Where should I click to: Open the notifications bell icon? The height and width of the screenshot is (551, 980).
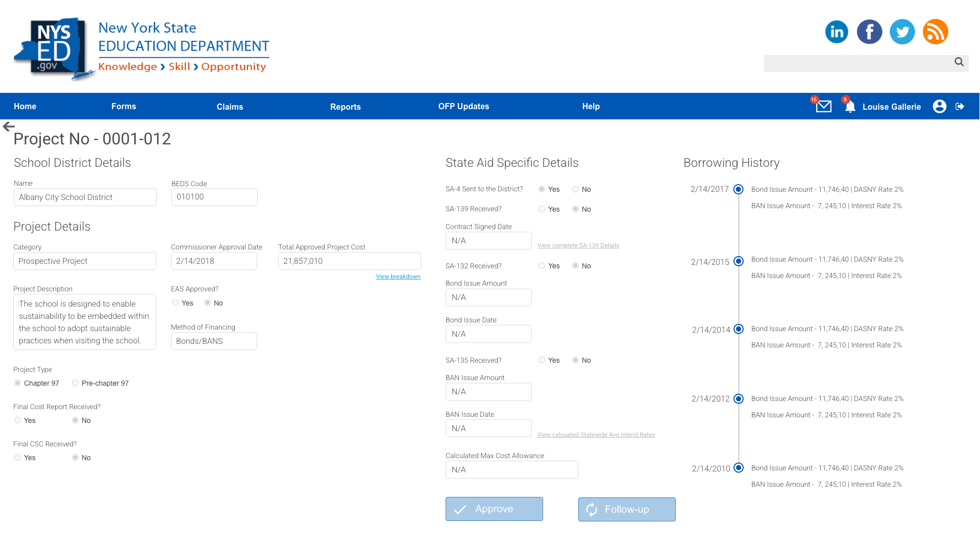[850, 107]
